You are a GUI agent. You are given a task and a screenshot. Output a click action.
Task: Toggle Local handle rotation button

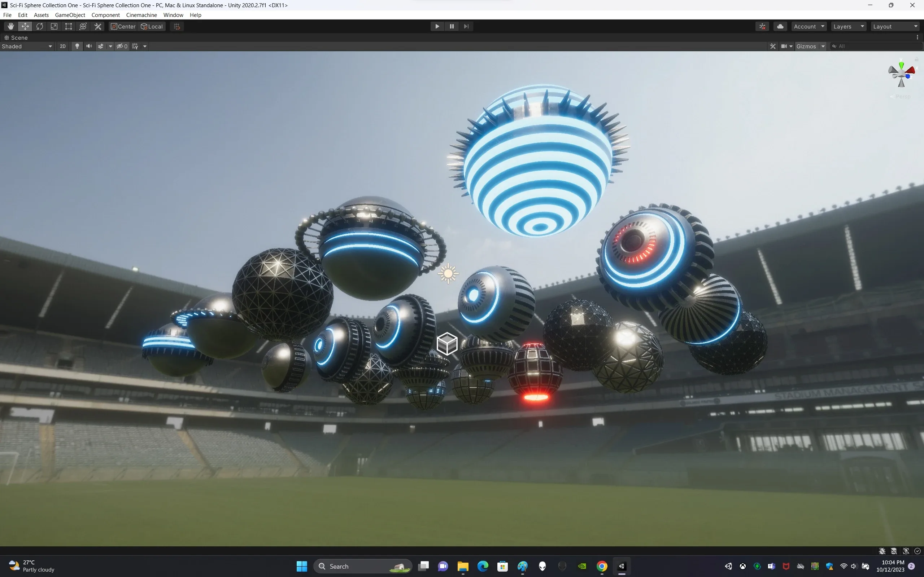tap(152, 26)
